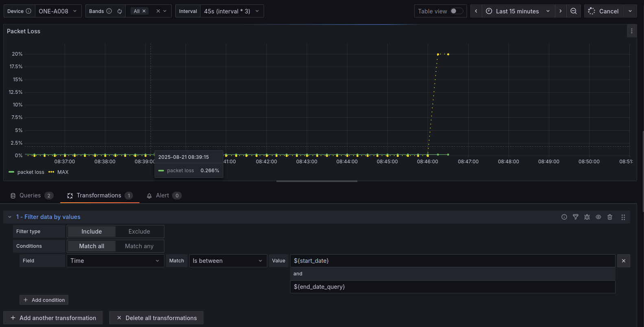
Task: Click the filter icon on transformation row
Action: click(x=576, y=217)
